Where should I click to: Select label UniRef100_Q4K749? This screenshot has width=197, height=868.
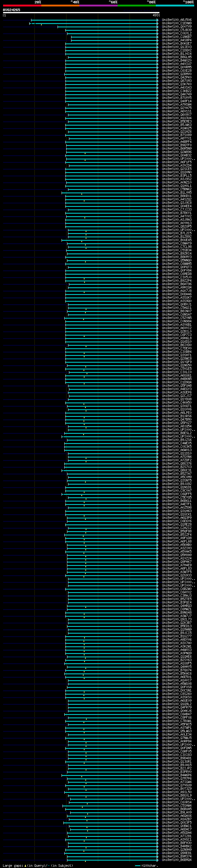(176, 94)
